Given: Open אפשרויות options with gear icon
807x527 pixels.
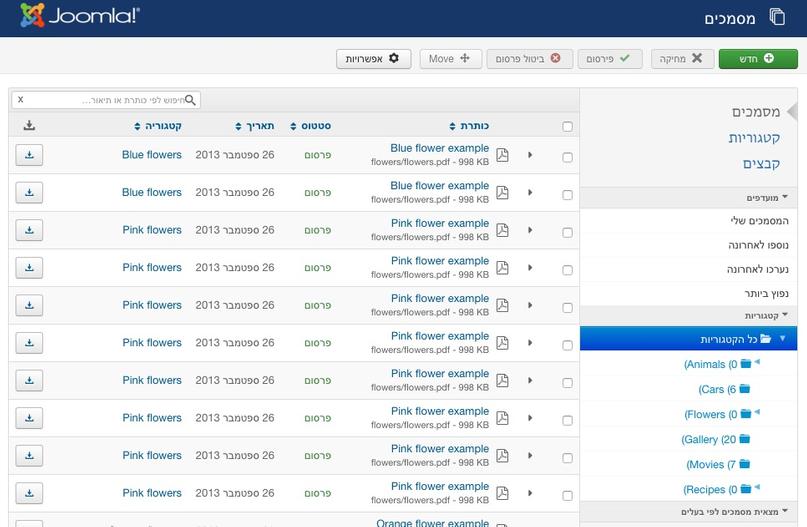Looking at the screenshot, I should point(374,59).
